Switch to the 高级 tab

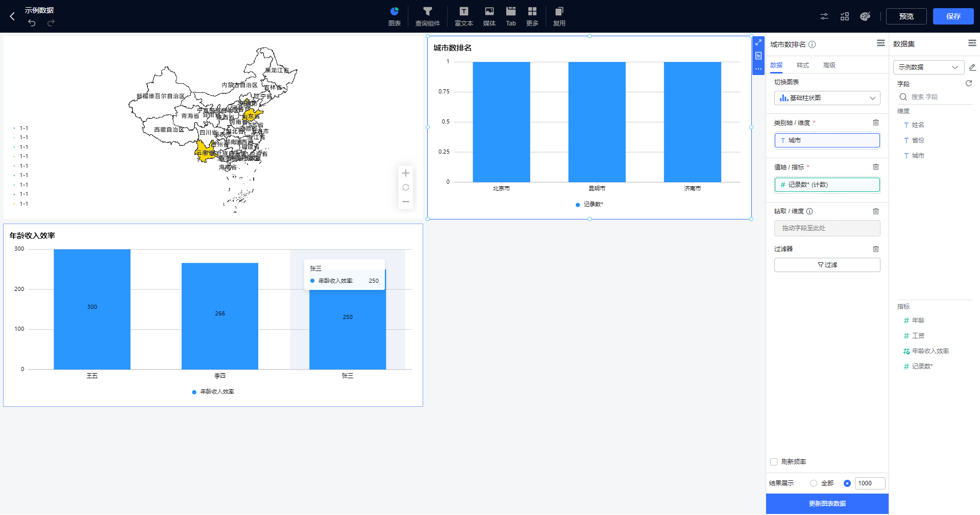pyautogui.click(x=829, y=65)
